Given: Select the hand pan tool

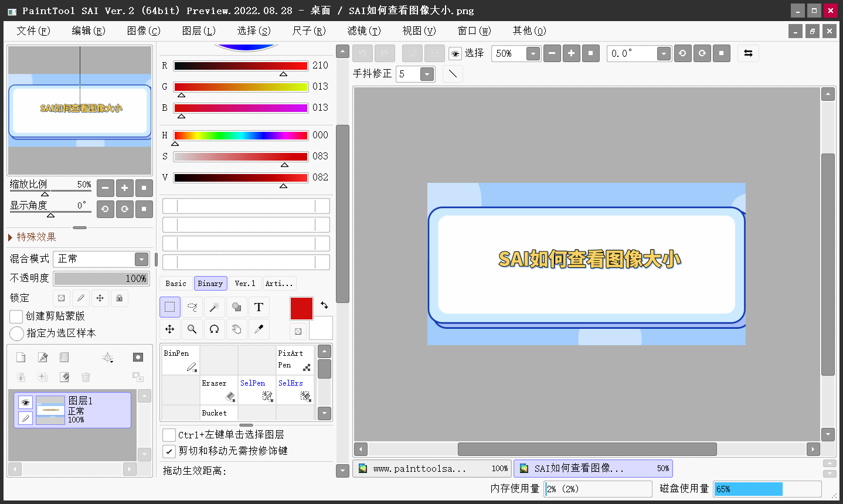Looking at the screenshot, I should 236,329.
